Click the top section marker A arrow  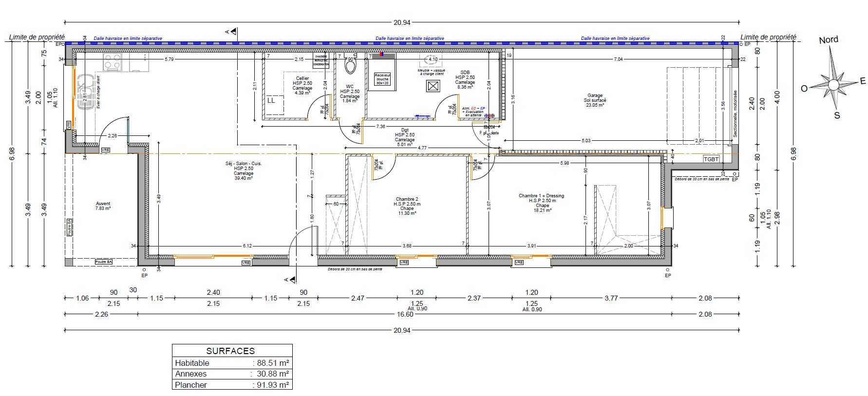click(233, 32)
